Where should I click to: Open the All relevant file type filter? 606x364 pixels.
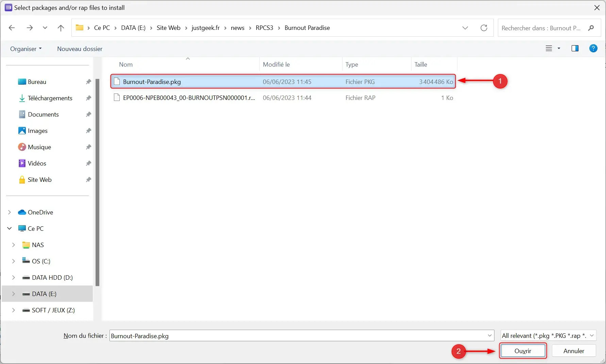[x=549, y=336]
